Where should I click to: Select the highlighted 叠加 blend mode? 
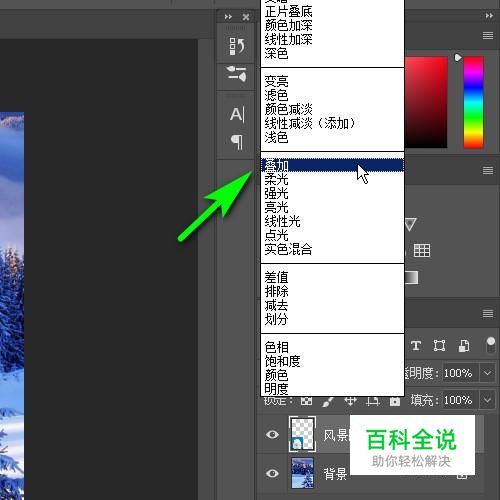[332, 165]
